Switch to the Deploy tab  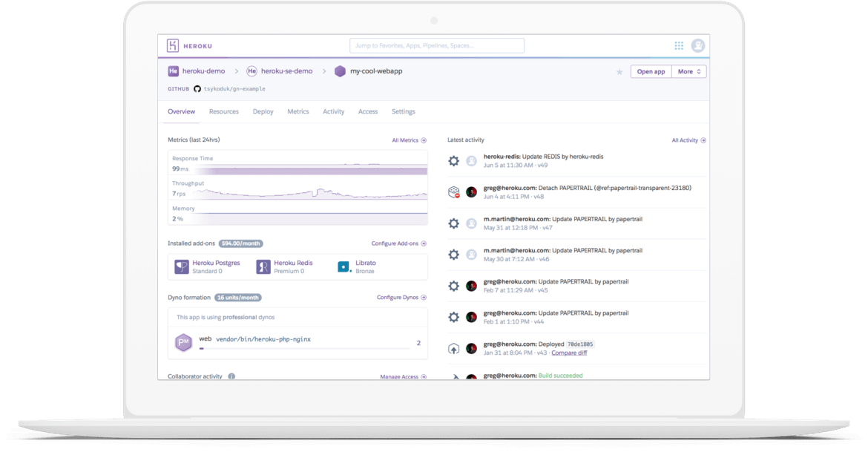point(263,111)
